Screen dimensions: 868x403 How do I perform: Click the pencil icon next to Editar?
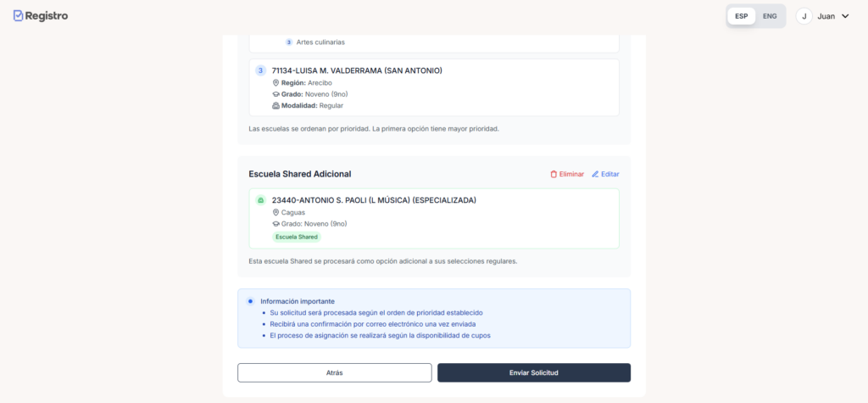pos(595,174)
